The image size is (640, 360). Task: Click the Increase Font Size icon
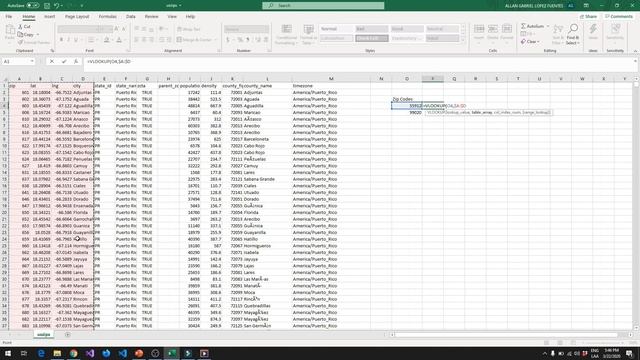117,29
